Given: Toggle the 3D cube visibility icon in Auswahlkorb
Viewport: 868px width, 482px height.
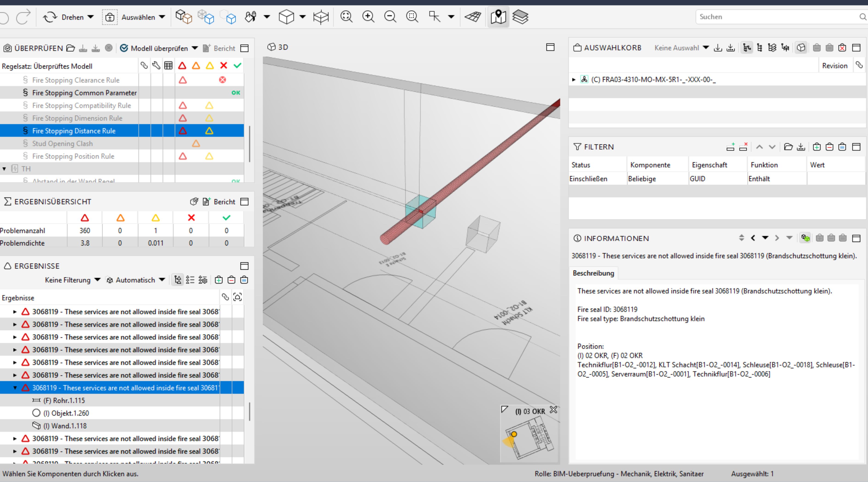Looking at the screenshot, I should pyautogui.click(x=801, y=48).
